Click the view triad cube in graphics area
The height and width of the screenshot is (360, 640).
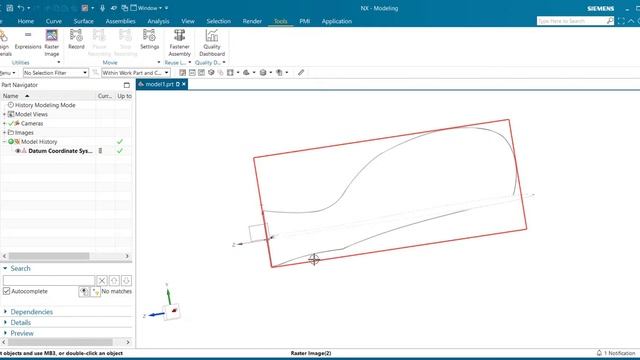click(x=172, y=312)
